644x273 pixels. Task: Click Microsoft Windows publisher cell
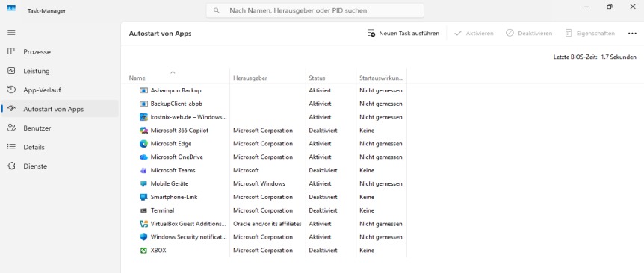pyautogui.click(x=259, y=183)
